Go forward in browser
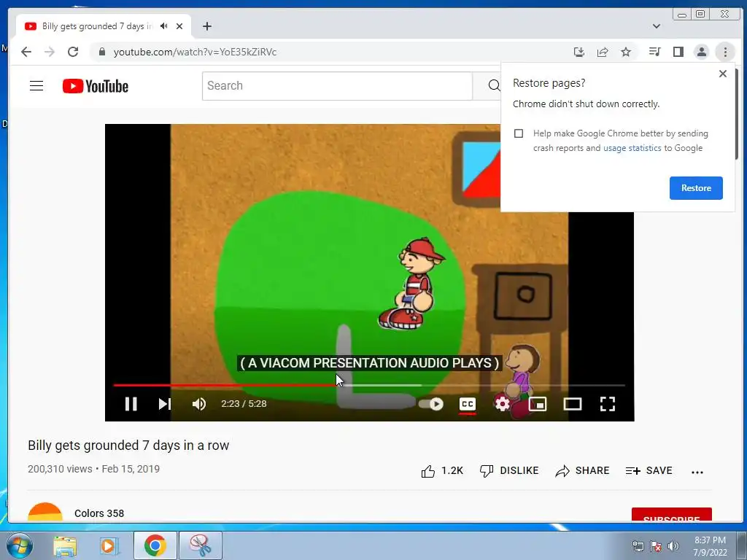Image resolution: width=747 pixels, height=560 pixels. (50, 52)
